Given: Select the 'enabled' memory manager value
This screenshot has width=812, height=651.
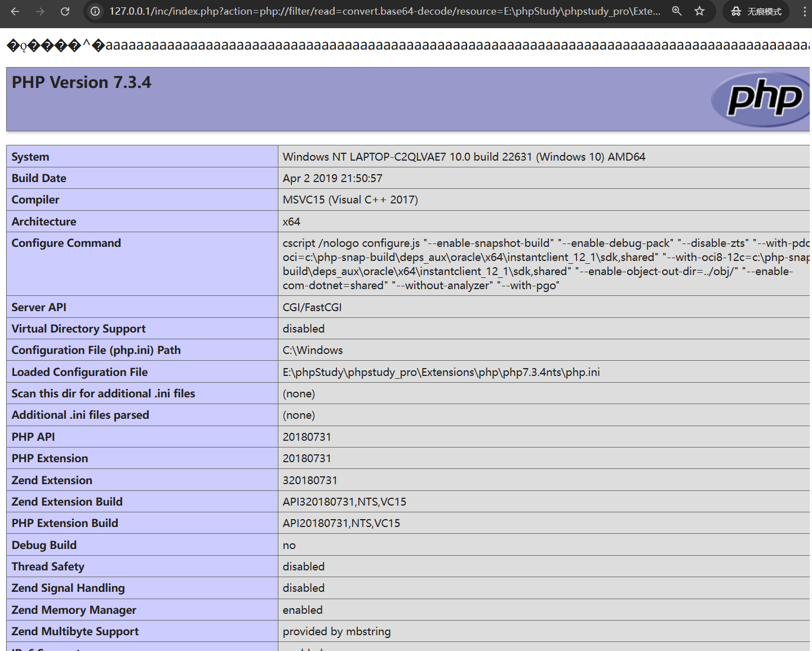Looking at the screenshot, I should [303, 610].
